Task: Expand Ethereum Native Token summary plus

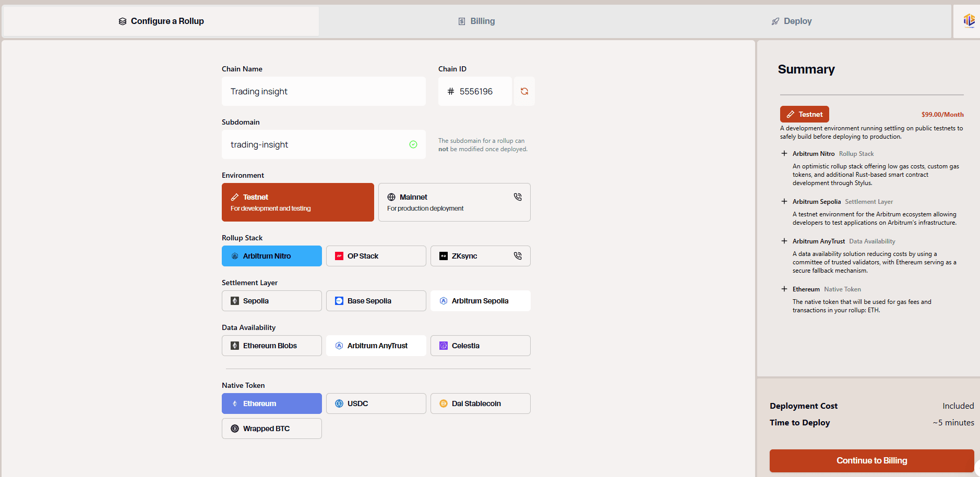Action: point(784,289)
